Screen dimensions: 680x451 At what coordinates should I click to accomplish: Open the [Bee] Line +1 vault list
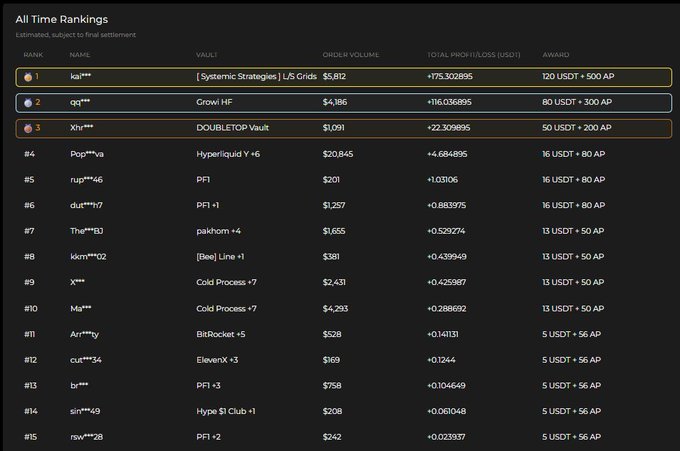coord(220,256)
